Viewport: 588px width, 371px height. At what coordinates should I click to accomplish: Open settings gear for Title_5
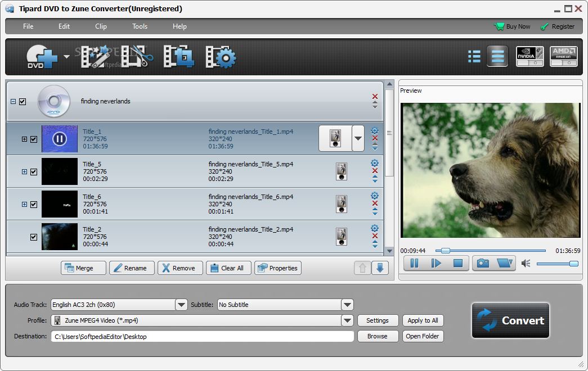(x=375, y=163)
